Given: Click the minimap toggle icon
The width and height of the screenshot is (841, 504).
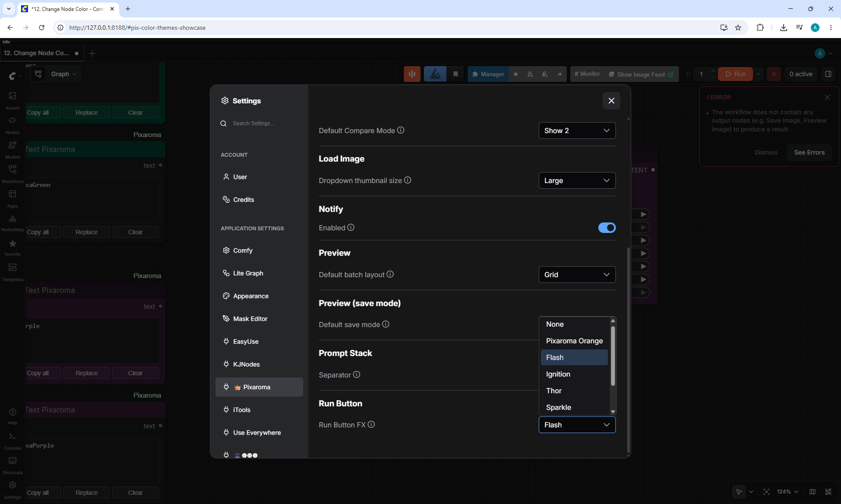Looking at the screenshot, I should 813,492.
